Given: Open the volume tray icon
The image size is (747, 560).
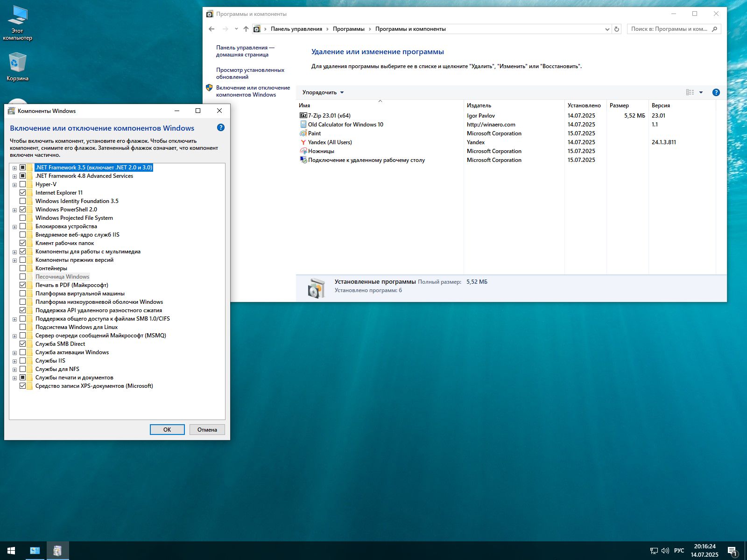Looking at the screenshot, I should 665,551.
